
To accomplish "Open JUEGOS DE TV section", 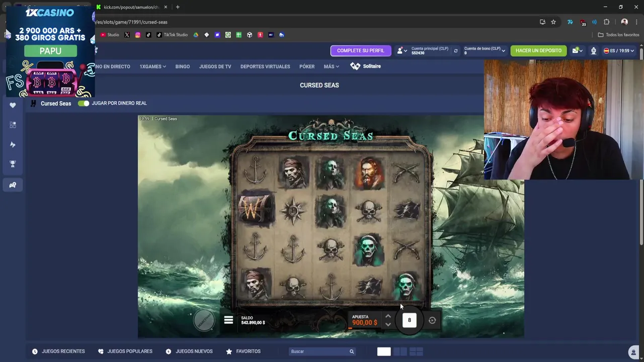I will coord(215,66).
